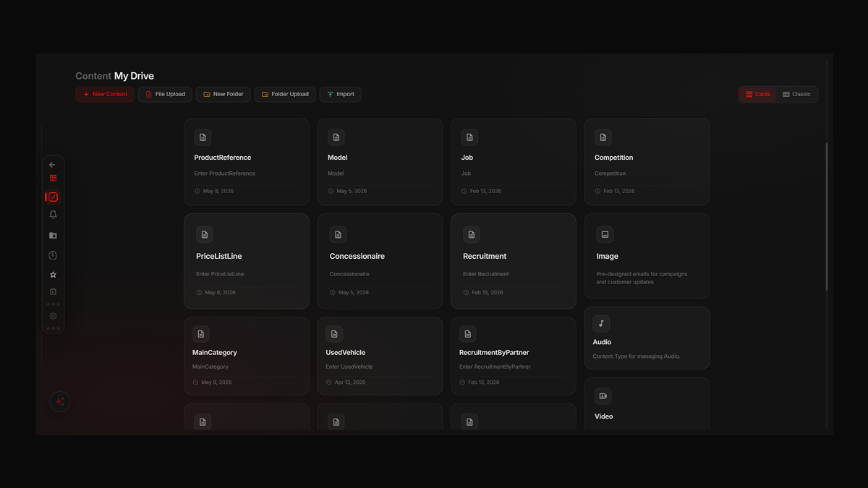Click the Apr 13, 2026 date on UsedVehicle
Viewport: 868px width, 488px height.
pos(350,382)
